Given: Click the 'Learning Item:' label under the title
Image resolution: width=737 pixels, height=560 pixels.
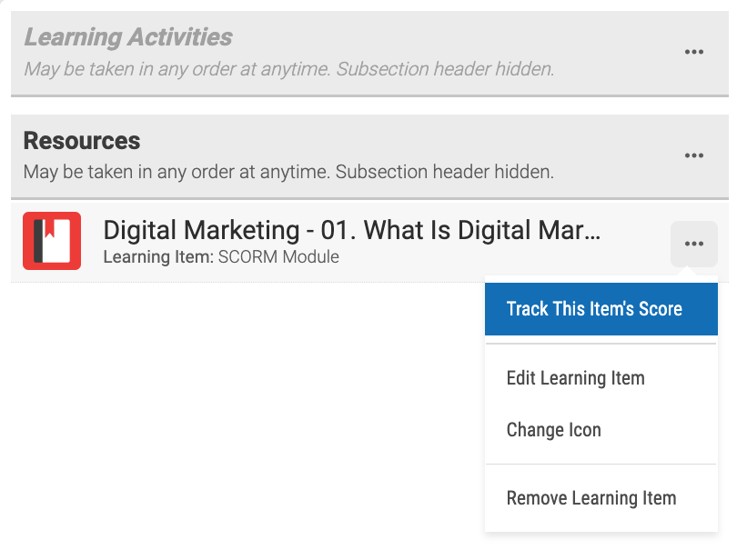Looking at the screenshot, I should tap(158, 257).
